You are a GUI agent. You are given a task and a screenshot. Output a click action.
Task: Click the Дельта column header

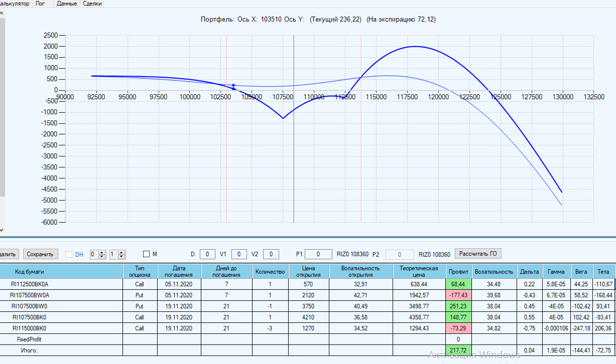529,272
